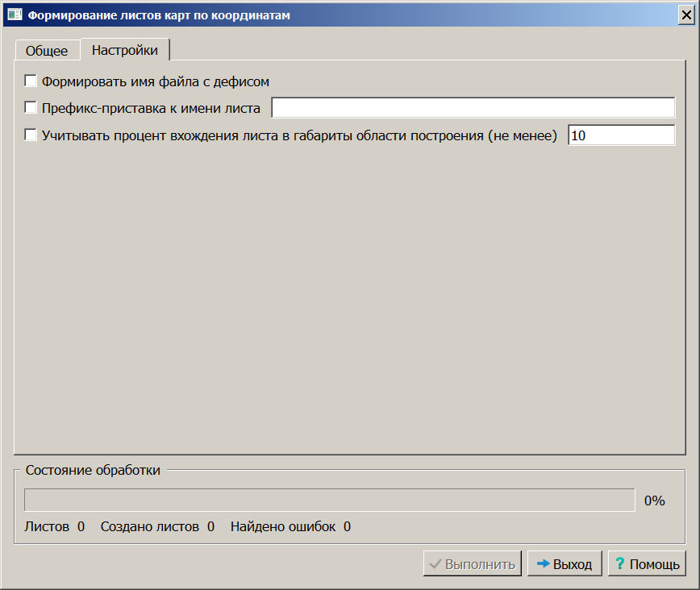700x590 pixels.
Task: Open help via Помощь button text
Action: (654, 564)
